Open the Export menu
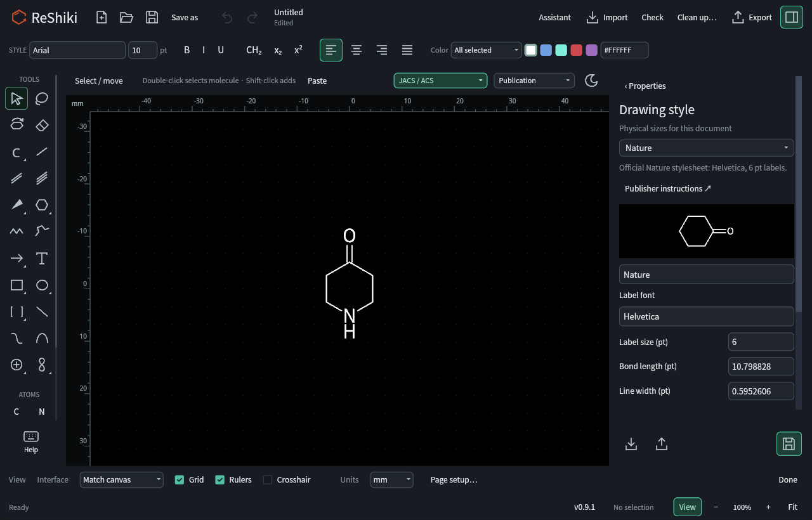This screenshot has height=520, width=812. [x=752, y=17]
